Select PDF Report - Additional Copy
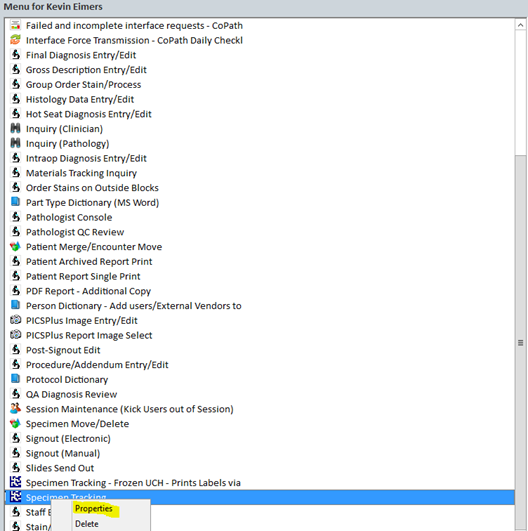Screen dimensions: 528x531 (x=88, y=291)
